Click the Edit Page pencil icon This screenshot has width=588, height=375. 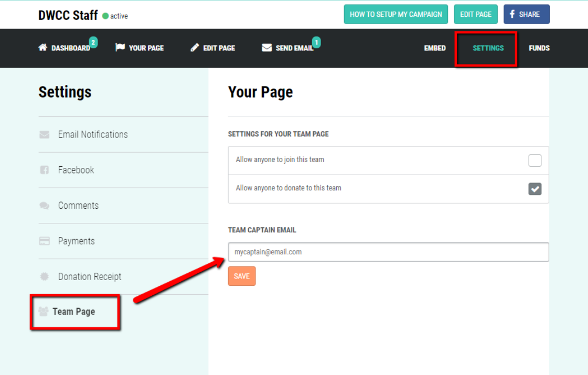[x=195, y=47]
